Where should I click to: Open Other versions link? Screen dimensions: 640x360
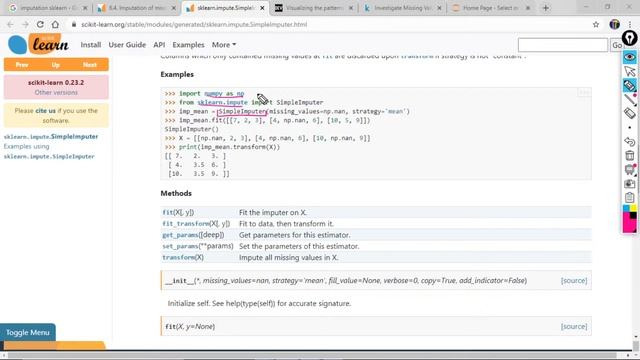[x=56, y=93]
